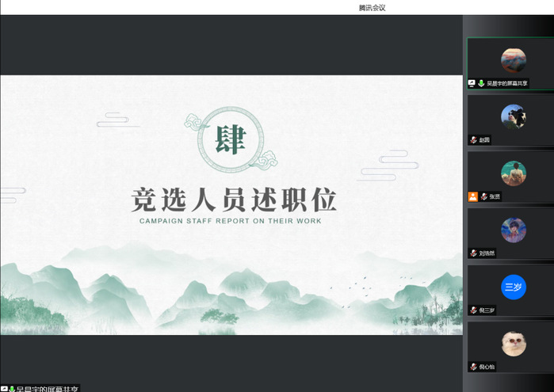Click 倪心怡's muted microphone icon

pos(473,367)
